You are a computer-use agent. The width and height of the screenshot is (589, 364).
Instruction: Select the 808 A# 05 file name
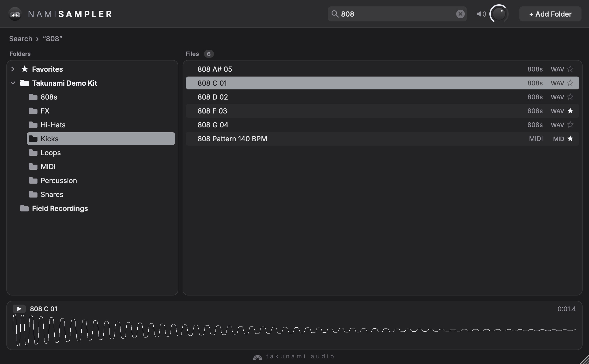[x=215, y=69]
